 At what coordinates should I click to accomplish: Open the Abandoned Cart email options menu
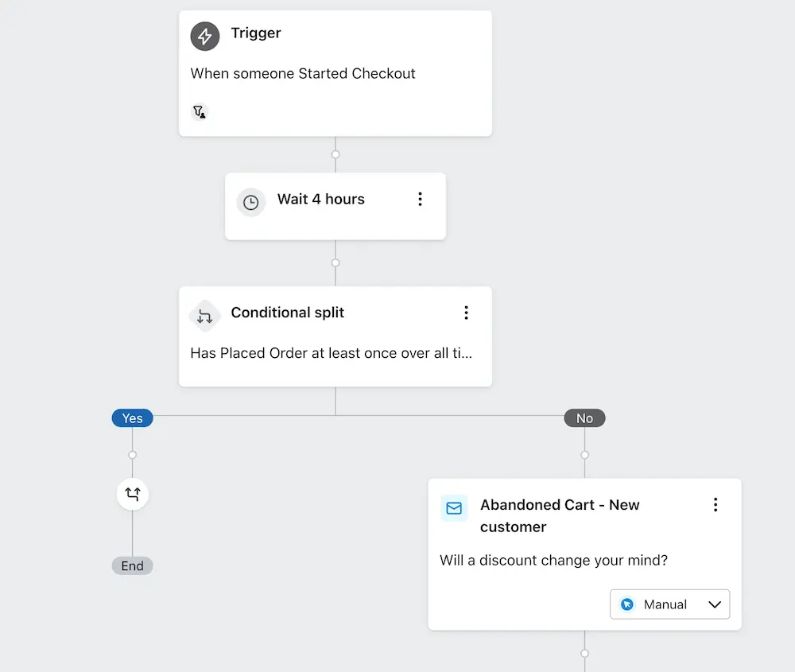click(715, 504)
